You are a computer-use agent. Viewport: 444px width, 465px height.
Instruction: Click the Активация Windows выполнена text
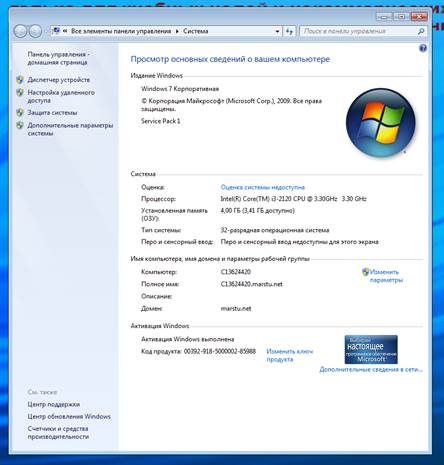(188, 339)
